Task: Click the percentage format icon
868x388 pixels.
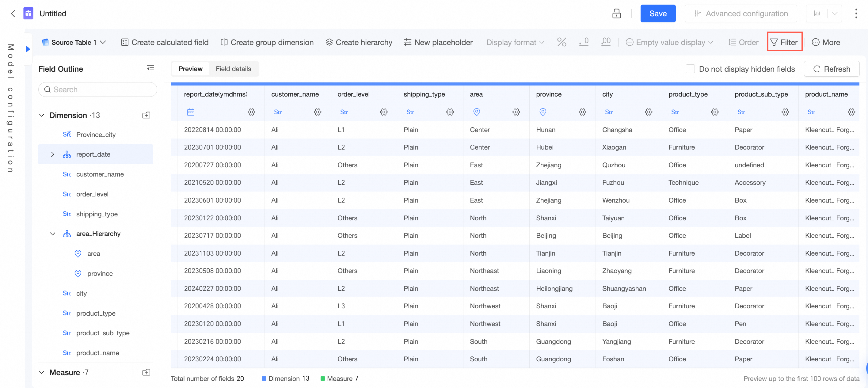Action: pos(562,42)
